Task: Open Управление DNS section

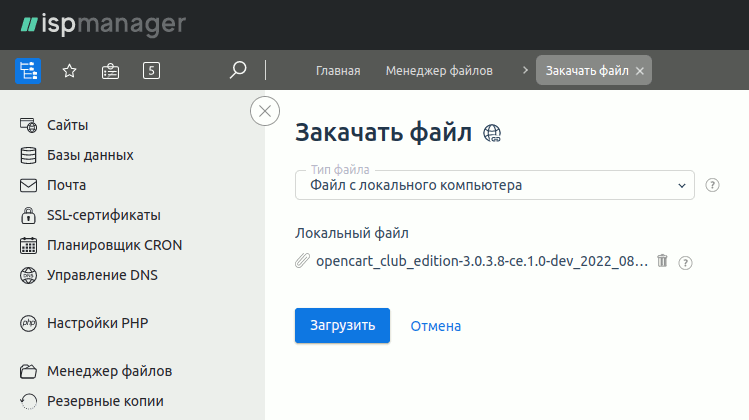Action: coord(102,276)
